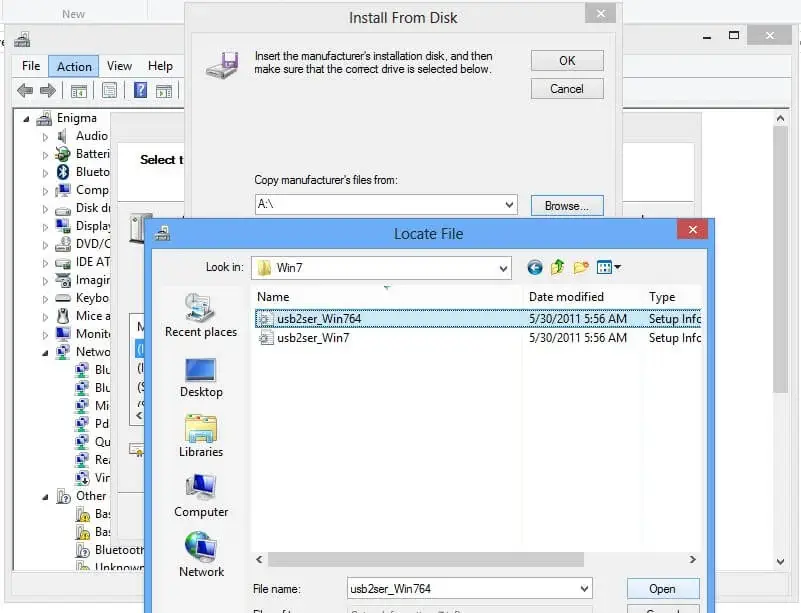Create a new folder in the Locate File dialog
Screen dimensions: 801x613
click(x=581, y=267)
